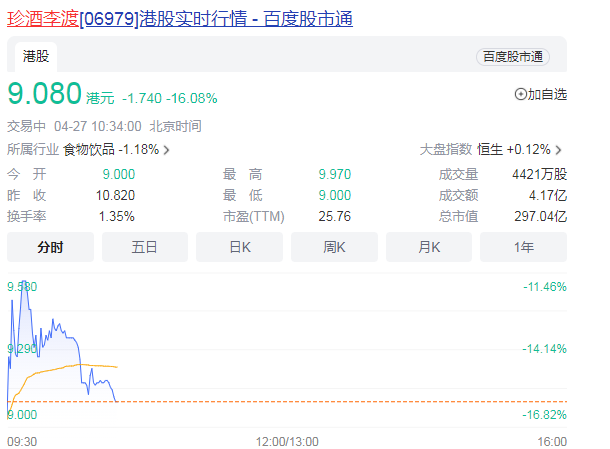Switch to the 月K chart tab
The width and height of the screenshot is (610, 449).
coord(429,247)
